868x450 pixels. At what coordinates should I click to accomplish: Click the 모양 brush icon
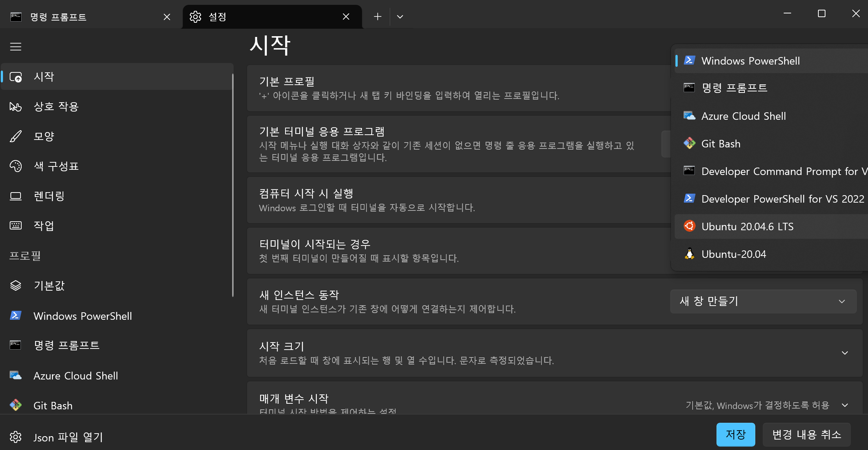point(16,137)
